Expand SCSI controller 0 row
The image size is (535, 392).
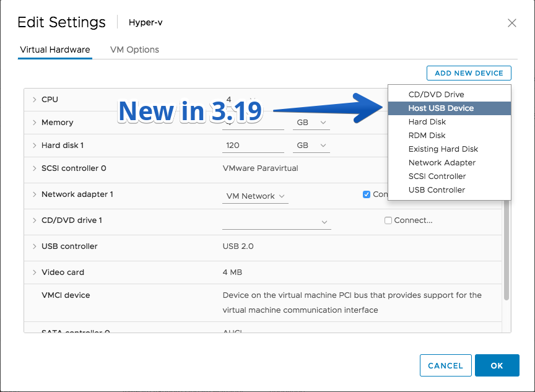(35, 168)
